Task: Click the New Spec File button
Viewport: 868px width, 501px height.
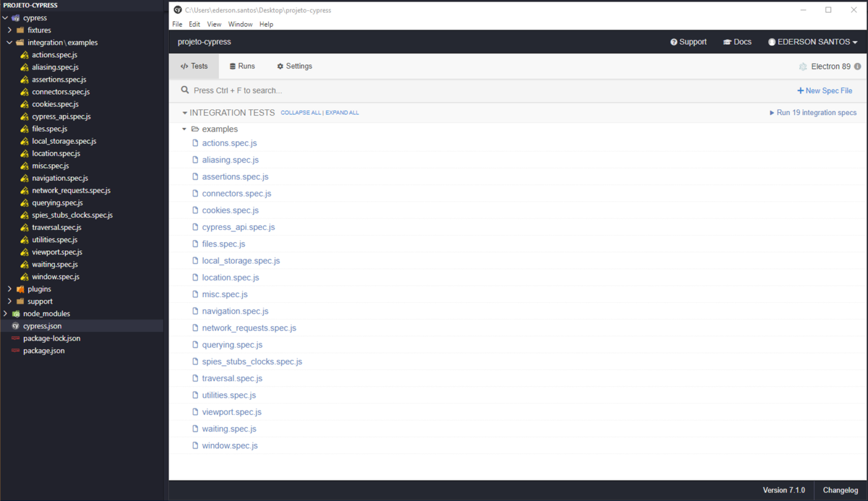Action: point(824,91)
